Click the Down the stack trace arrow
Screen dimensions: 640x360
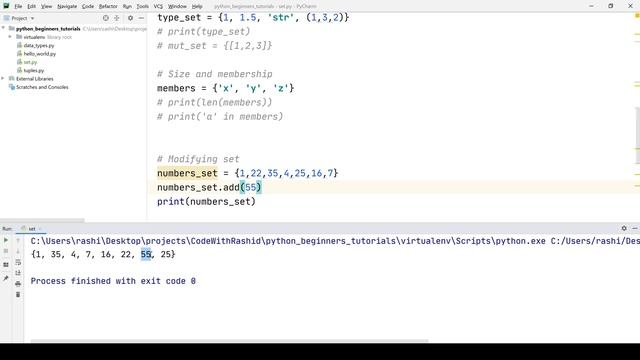(x=18, y=251)
